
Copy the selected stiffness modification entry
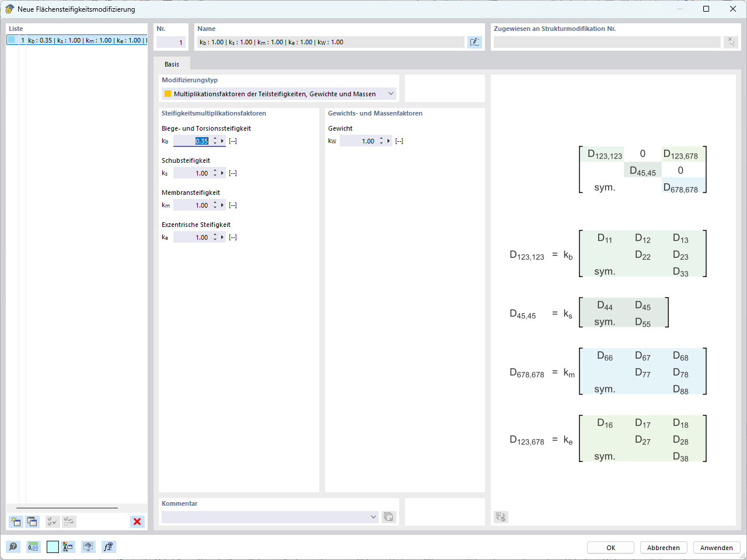pos(32,521)
